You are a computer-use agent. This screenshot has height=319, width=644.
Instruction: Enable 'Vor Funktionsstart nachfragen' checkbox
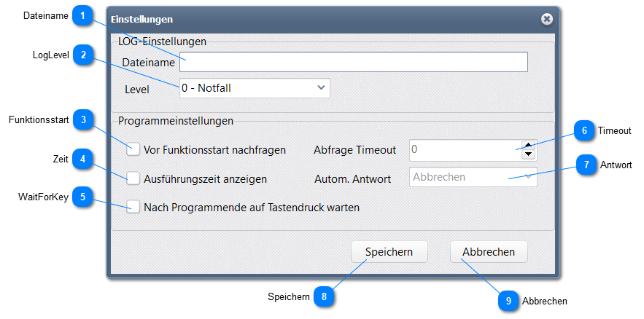click(x=133, y=150)
